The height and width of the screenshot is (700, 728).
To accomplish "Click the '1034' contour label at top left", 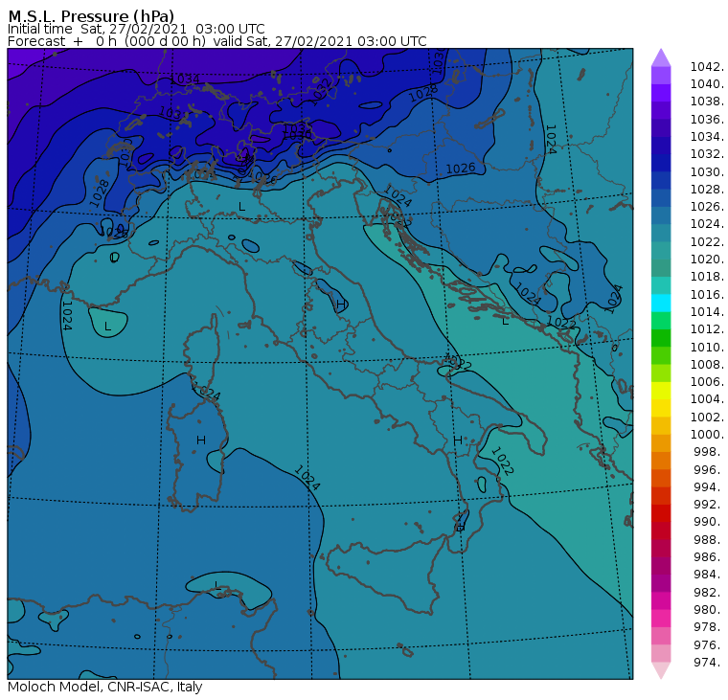I will click(184, 79).
